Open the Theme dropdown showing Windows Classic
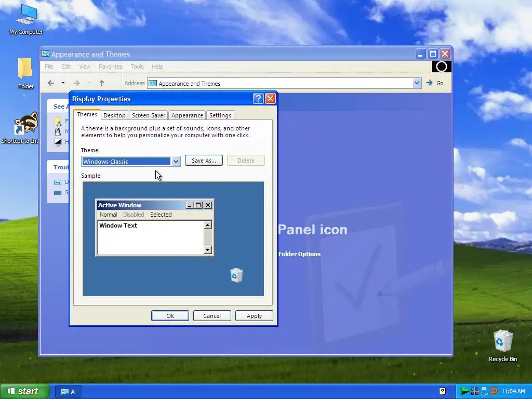Screen dimensions: 532x399 (x=130, y=162)
